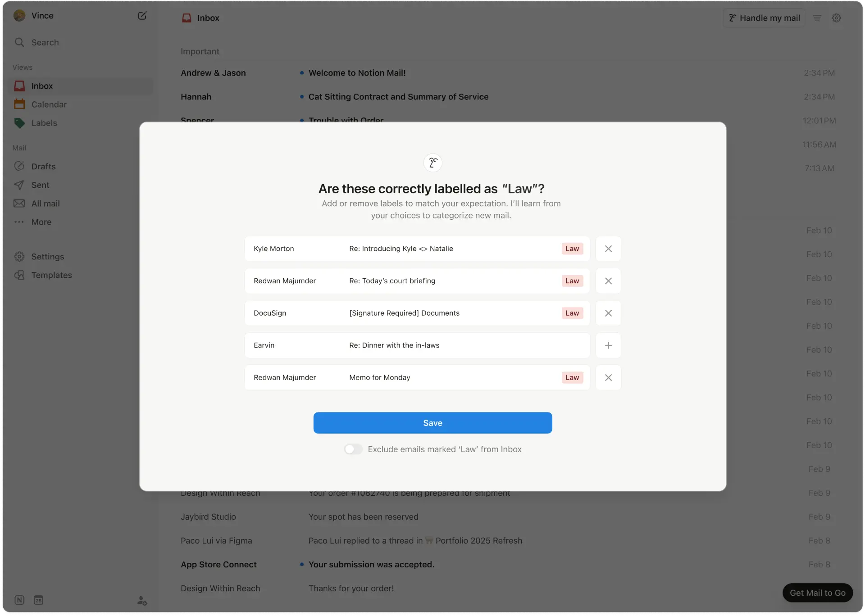Click the 'Handle my mail' button
Viewport: 865px width, 616px height.
coord(764,18)
